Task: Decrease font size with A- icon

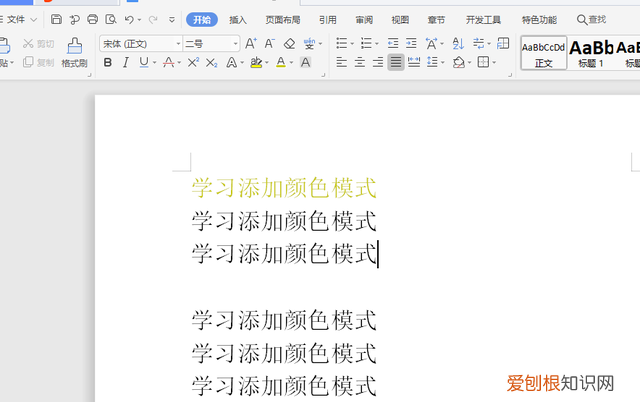Action: coord(269,43)
